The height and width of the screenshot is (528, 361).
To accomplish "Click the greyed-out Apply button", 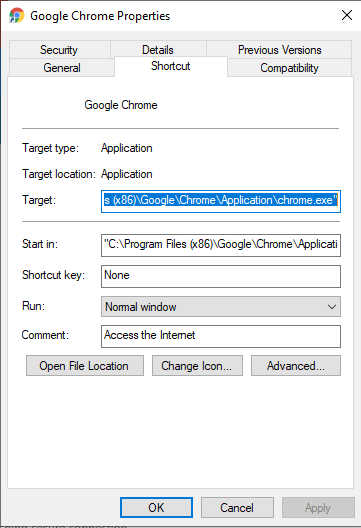I will [318, 507].
